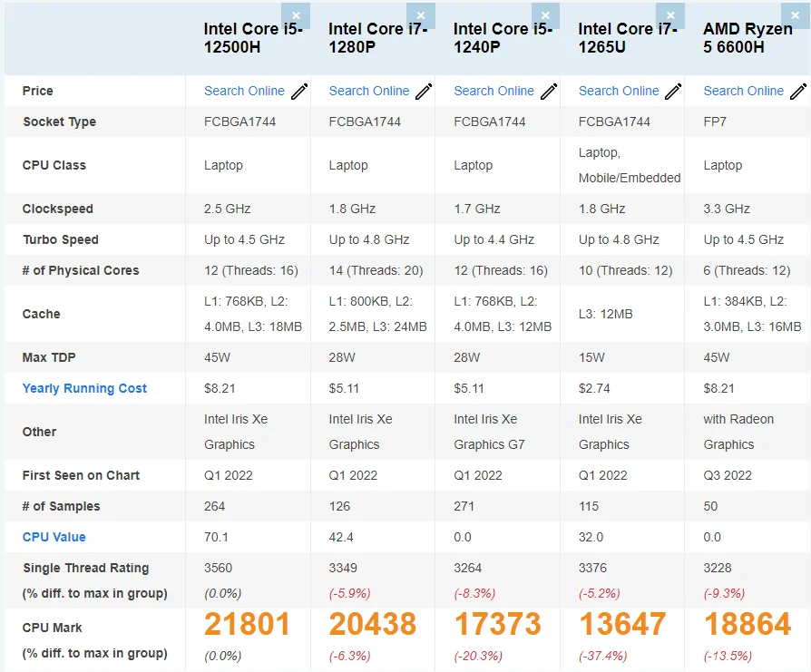Edit price pencil icon for i7-1265U

[x=673, y=92]
